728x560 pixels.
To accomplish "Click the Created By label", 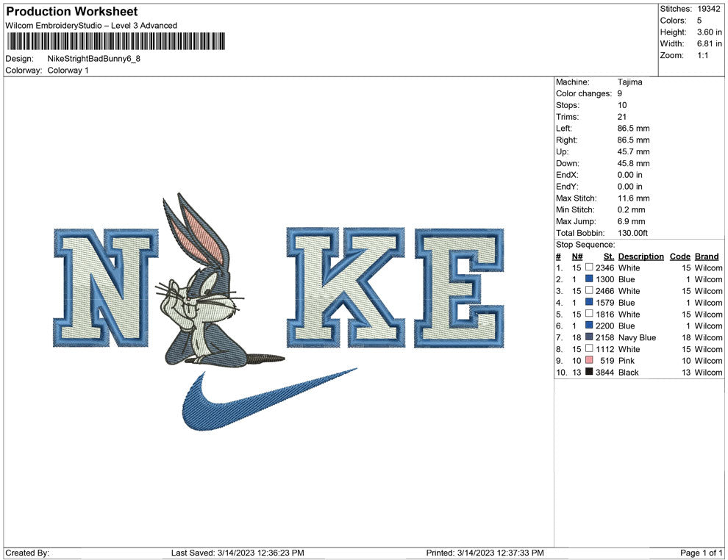I will [x=27, y=553].
